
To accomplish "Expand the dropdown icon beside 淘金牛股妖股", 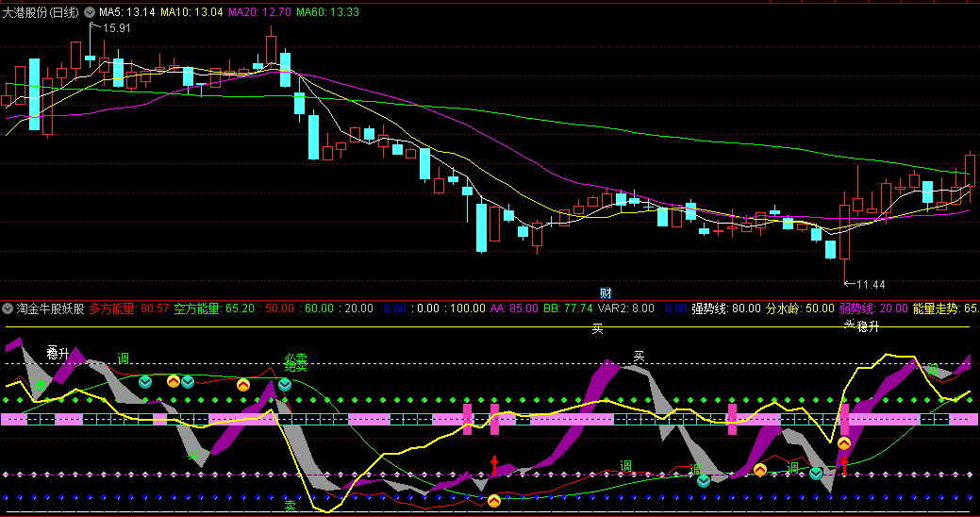I will [8, 309].
